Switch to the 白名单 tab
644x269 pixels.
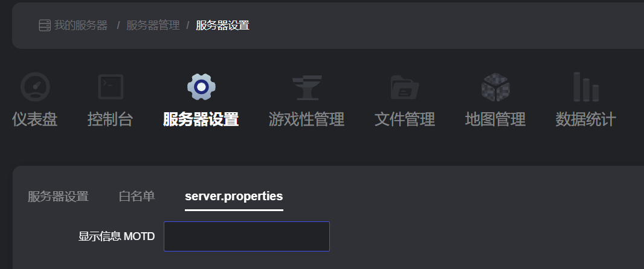[137, 197]
